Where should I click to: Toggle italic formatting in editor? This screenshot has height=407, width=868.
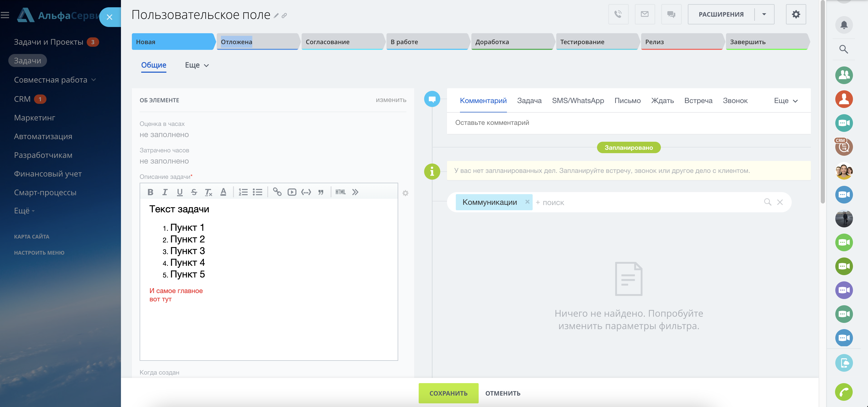pos(165,192)
